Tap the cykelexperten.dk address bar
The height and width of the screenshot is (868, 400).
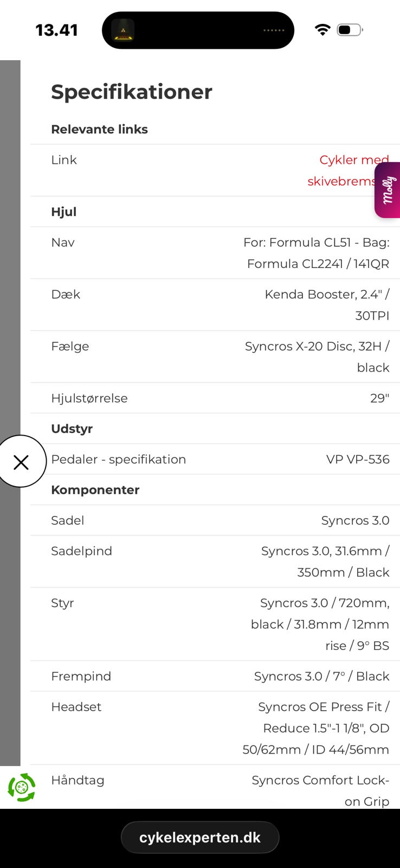200,838
